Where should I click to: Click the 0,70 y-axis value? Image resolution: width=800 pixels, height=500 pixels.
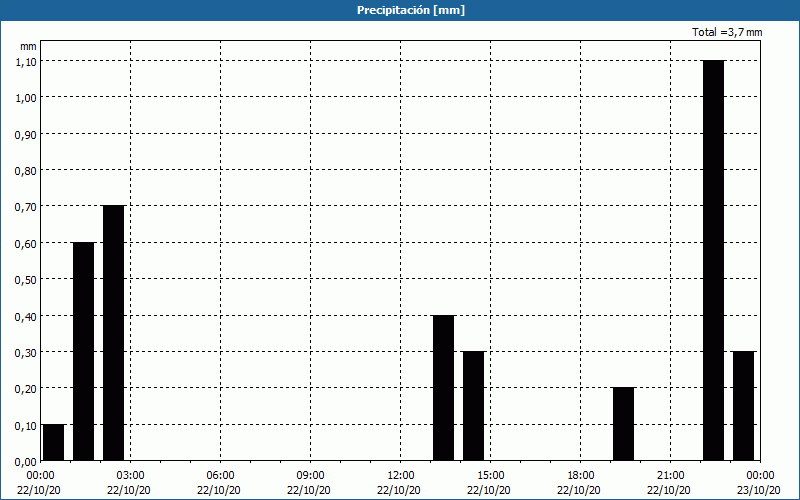pos(26,207)
